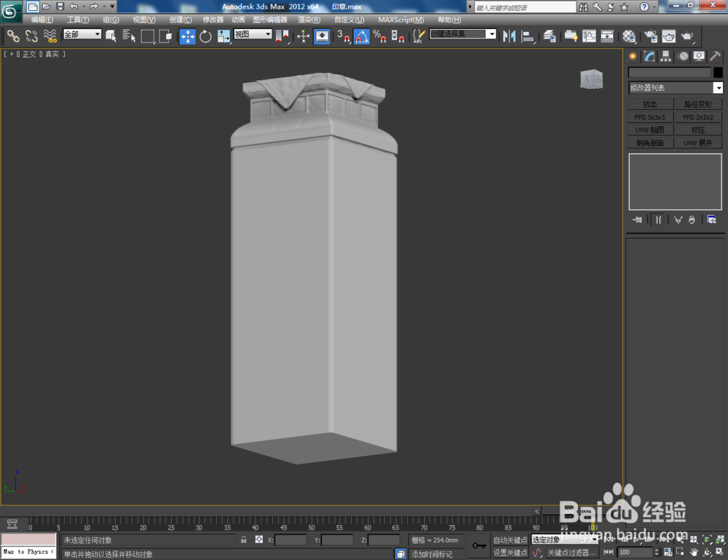Open reference coordinate system dropdown 视图

(x=253, y=34)
